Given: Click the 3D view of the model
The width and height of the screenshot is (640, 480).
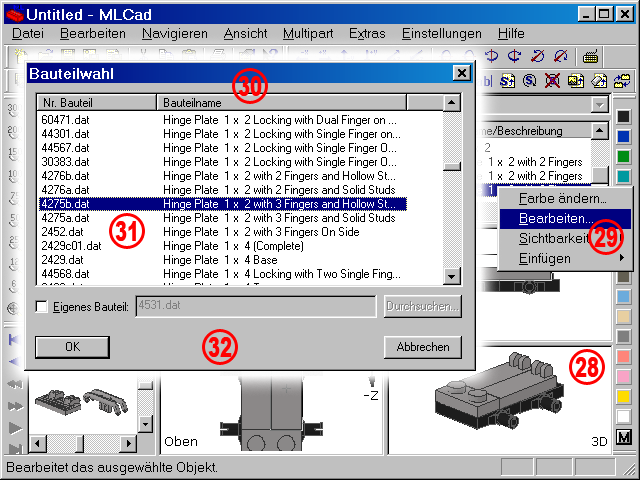Looking at the screenshot, I should [x=500, y=401].
